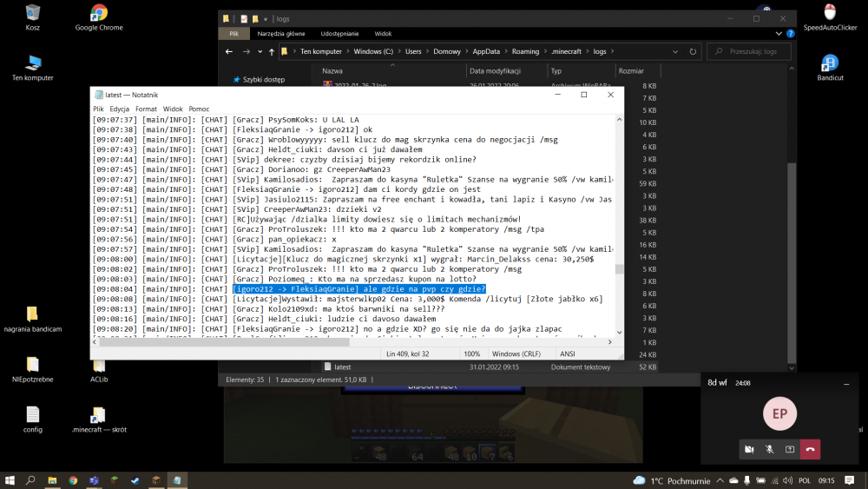
Task: Click the Steam icon in taskbar
Action: (135, 480)
